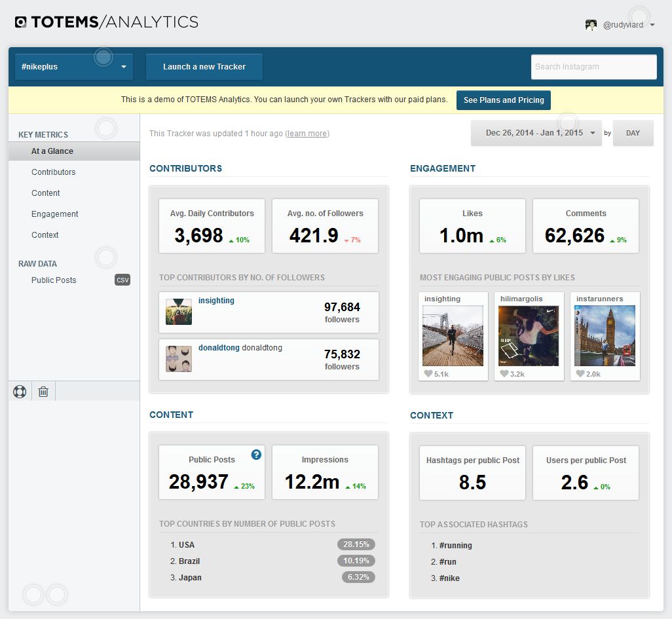Open Contributors in Key Metrics menu
672x619 pixels.
[53, 172]
